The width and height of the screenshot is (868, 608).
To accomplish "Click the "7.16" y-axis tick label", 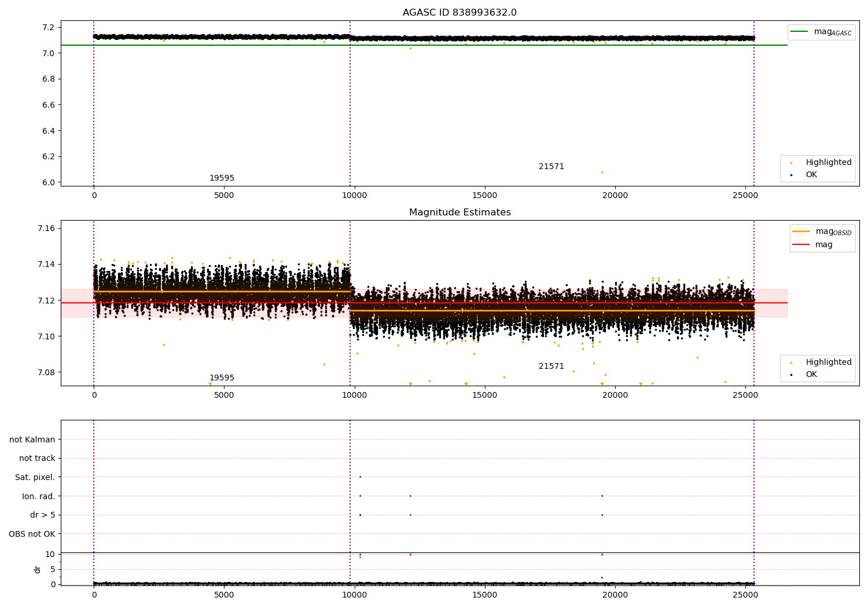I will tap(46, 229).
